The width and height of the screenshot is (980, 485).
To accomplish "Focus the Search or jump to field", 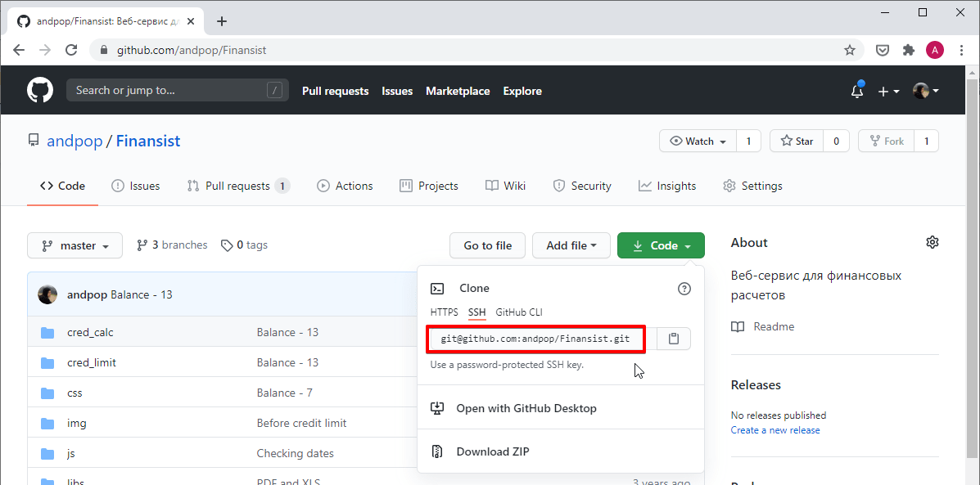I will [178, 91].
